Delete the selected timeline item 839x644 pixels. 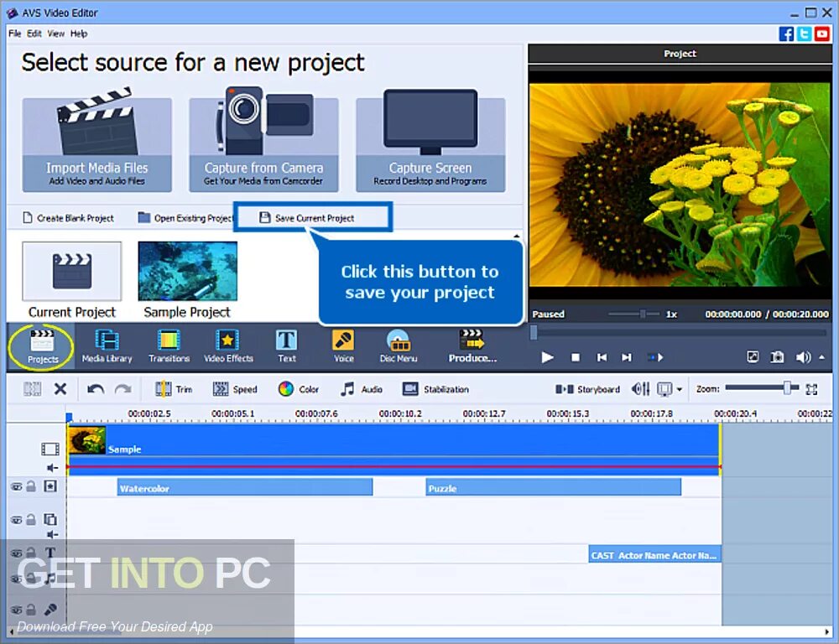pos(60,389)
